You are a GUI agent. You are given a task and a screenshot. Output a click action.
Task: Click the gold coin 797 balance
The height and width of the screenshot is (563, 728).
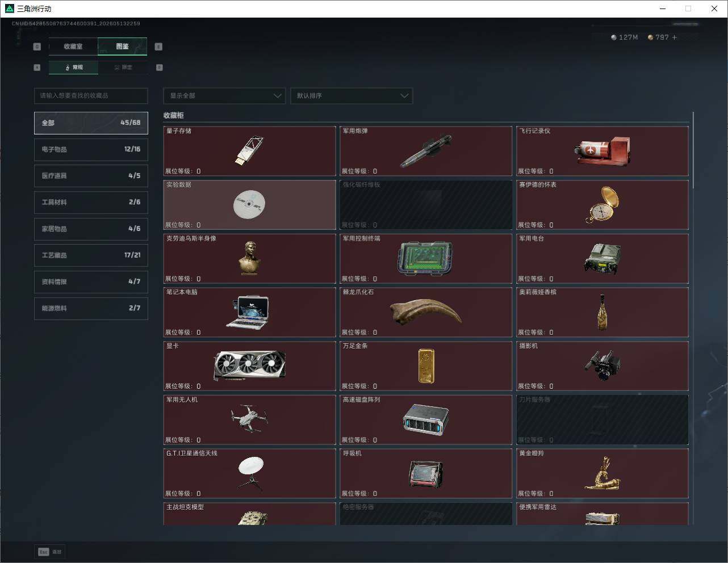[659, 37]
